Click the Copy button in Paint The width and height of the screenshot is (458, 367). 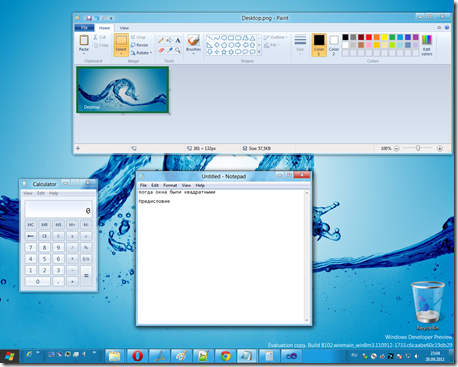click(101, 45)
